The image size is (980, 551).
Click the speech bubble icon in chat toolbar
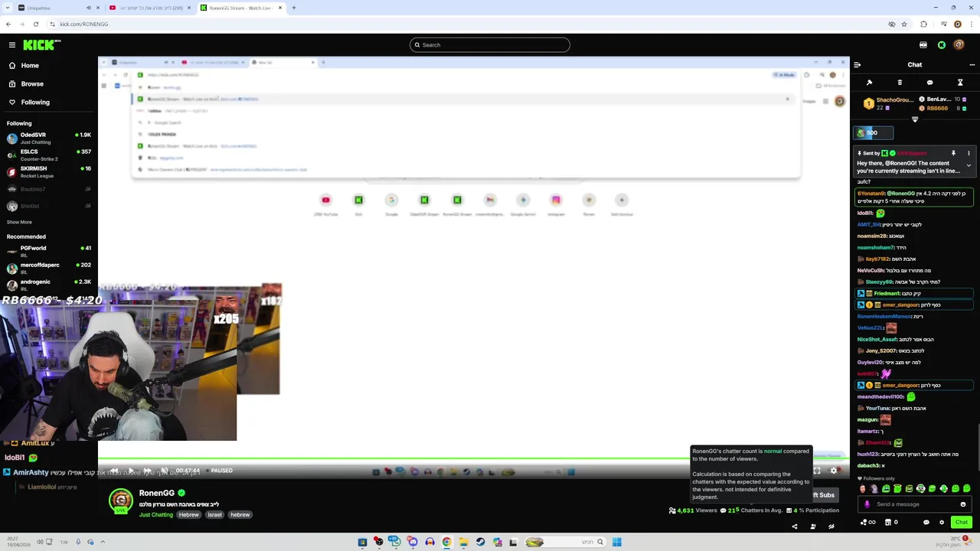pos(929,83)
